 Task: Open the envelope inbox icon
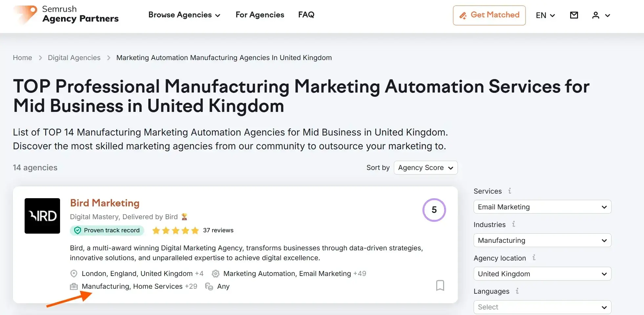point(574,15)
